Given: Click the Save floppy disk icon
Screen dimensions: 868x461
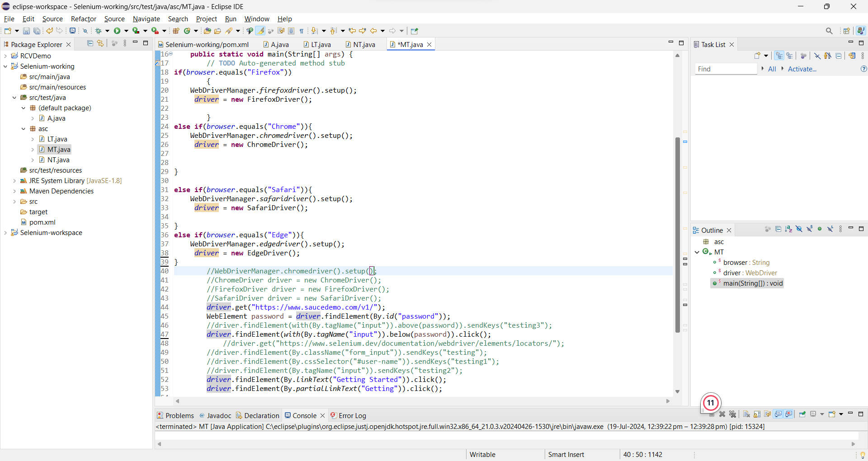Looking at the screenshot, I should pyautogui.click(x=26, y=31).
